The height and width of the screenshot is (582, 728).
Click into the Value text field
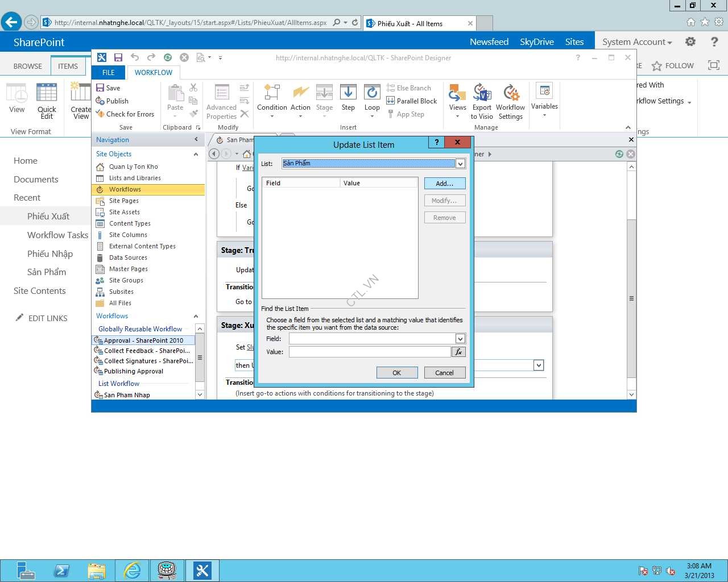370,352
